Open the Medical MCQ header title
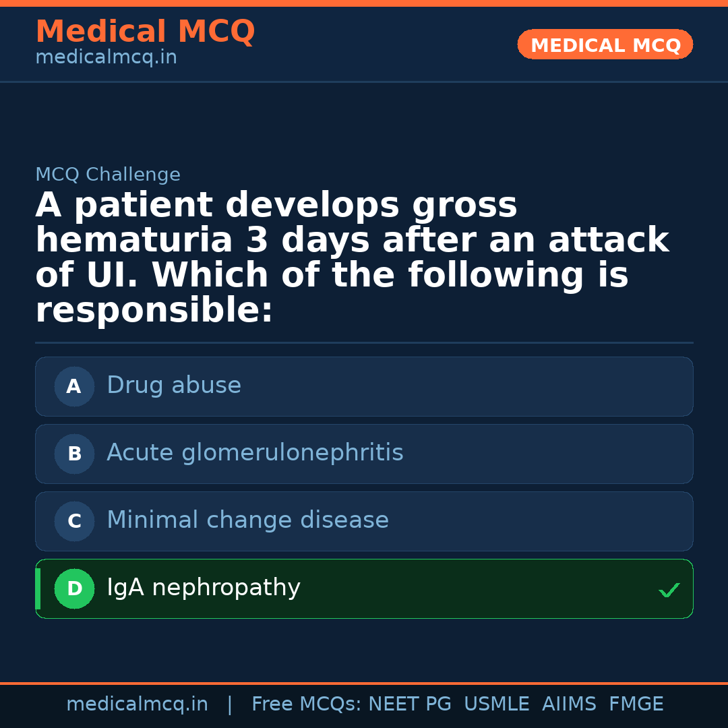 point(145,31)
